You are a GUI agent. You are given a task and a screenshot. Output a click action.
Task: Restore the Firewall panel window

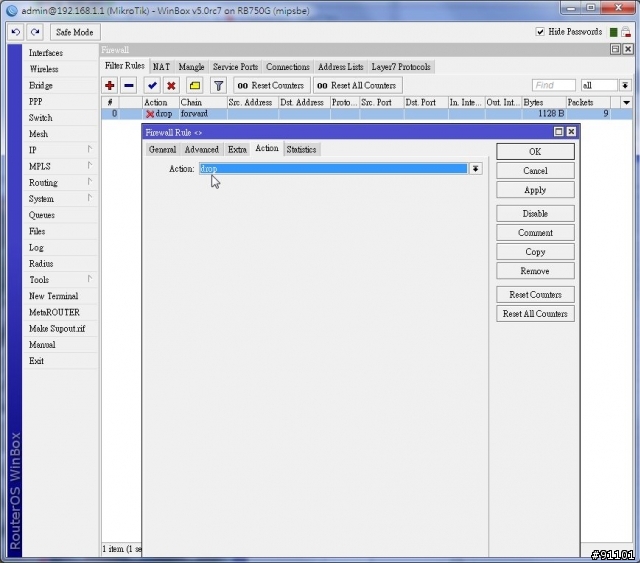[615, 49]
